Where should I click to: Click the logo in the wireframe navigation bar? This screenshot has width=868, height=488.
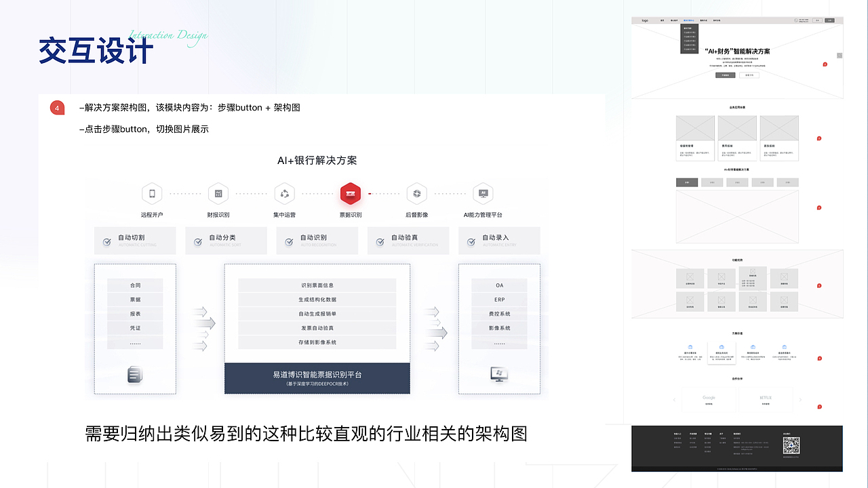(645, 20)
